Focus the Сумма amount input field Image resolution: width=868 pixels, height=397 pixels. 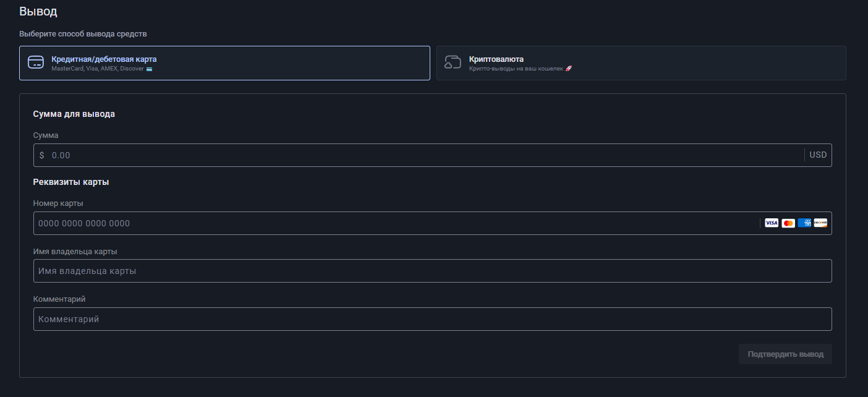point(420,155)
